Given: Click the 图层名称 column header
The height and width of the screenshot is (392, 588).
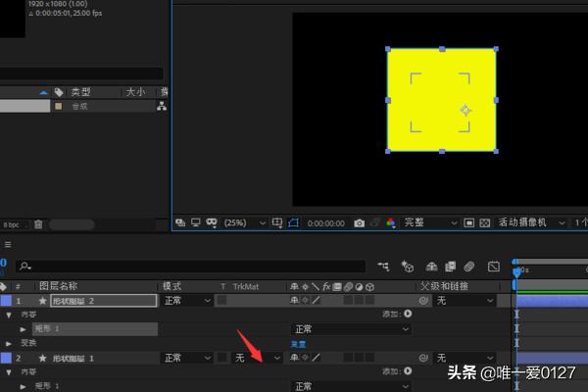Looking at the screenshot, I should [59, 286].
